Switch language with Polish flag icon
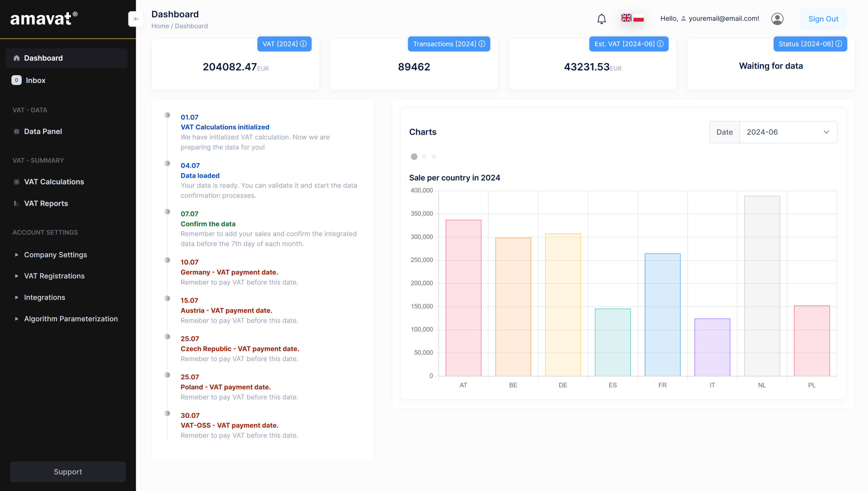Image resolution: width=868 pixels, height=491 pixels. tap(639, 18)
